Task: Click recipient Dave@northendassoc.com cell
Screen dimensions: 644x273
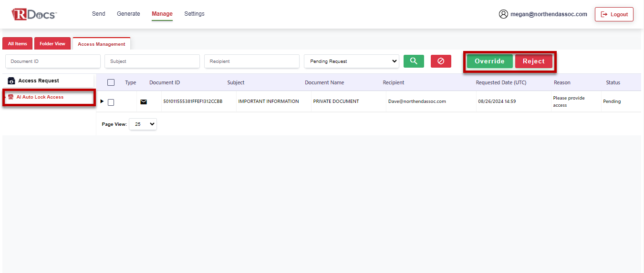Action: tap(417, 101)
